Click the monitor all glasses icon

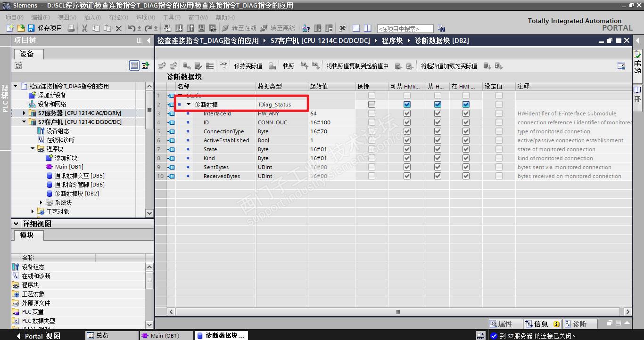click(223, 66)
